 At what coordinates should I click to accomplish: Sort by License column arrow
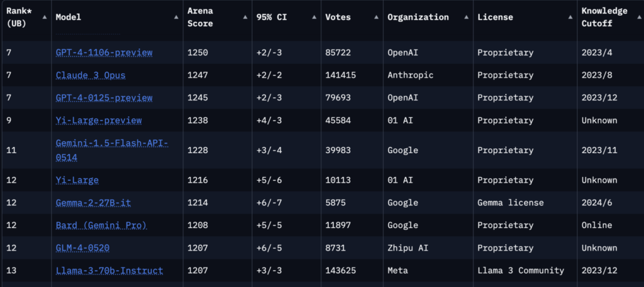tap(569, 18)
